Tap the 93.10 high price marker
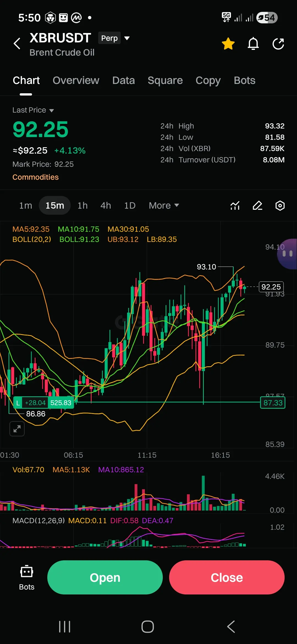The height and width of the screenshot is (644, 297). 207,267
